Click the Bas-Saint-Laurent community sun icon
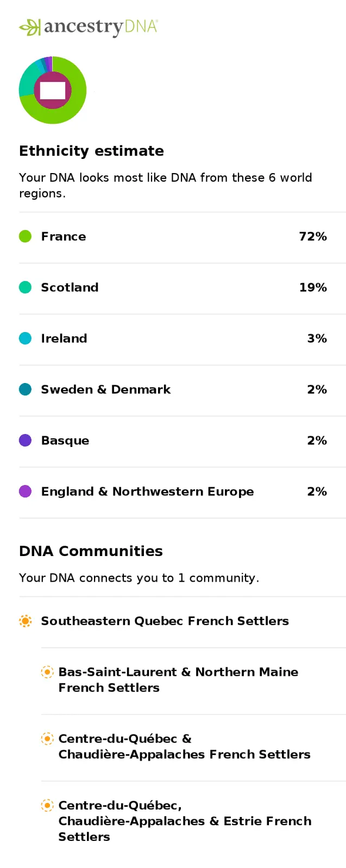346x868 pixels. (x=48, y=672)
